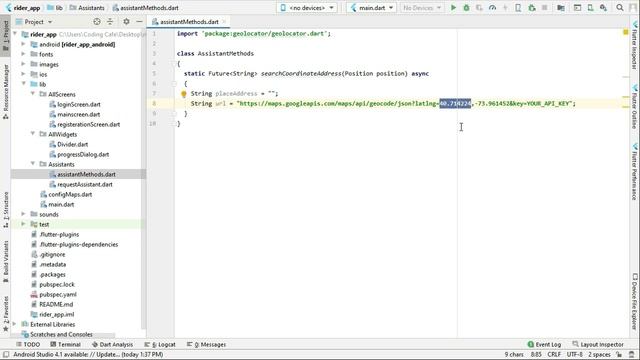Open the Structure side tab
640x360 pixels.
click(x=6, y=209)
